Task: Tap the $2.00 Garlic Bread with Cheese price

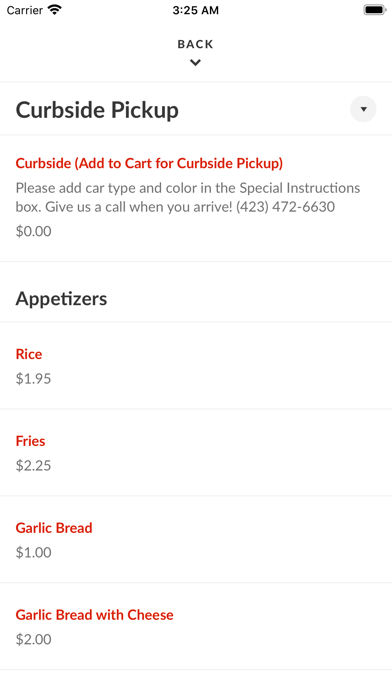Action: pos(33,640)
